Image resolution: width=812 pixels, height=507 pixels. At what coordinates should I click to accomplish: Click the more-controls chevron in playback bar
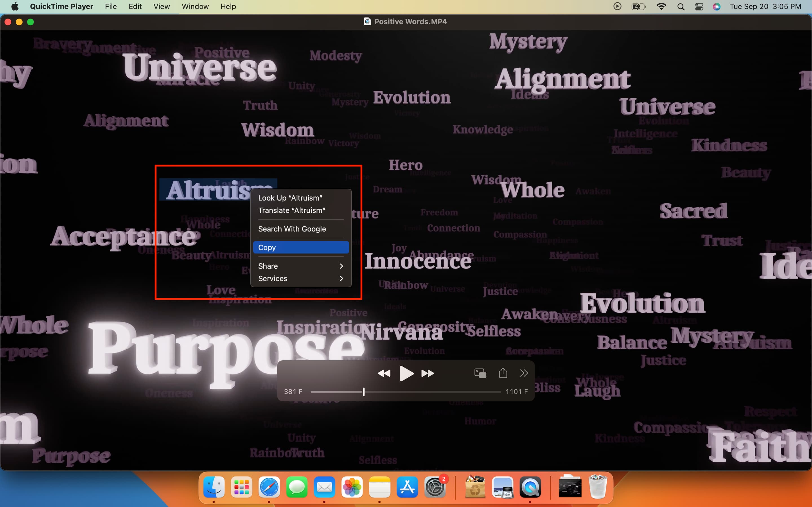tap(524, 373)
